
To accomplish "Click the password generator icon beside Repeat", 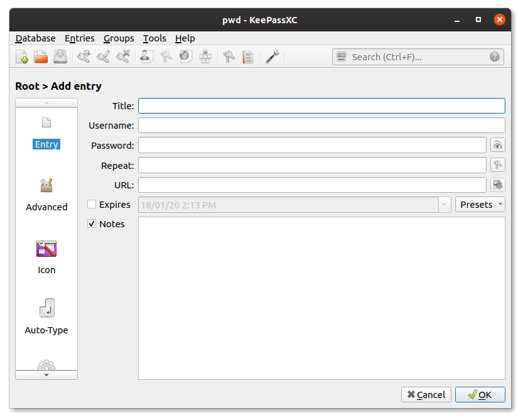I will point(497,165).
